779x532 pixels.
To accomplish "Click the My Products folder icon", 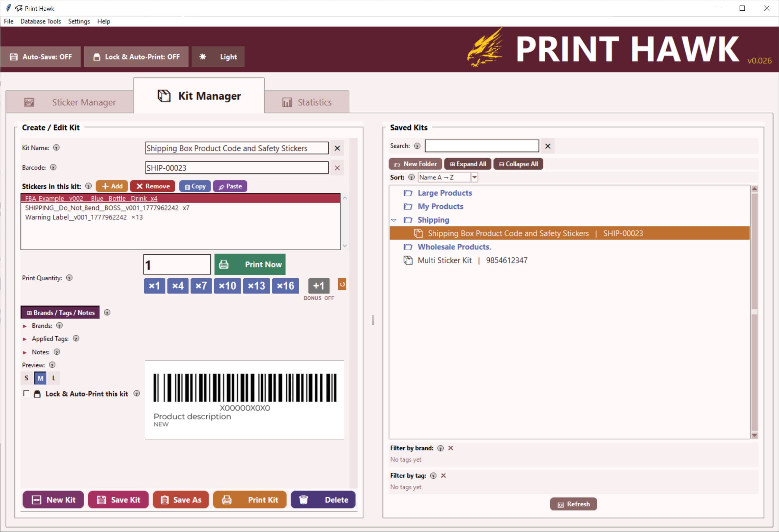I will coord(408,206).
